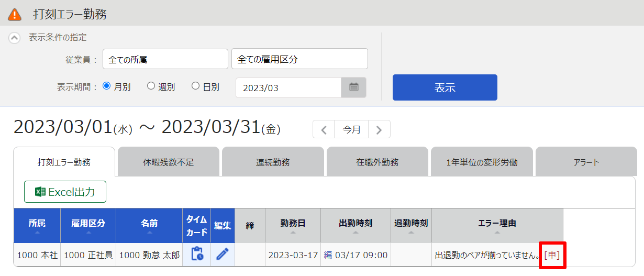644x276 pixels.
Task: Sort by the 出勤時刻 column header
Action: [356, 226]
